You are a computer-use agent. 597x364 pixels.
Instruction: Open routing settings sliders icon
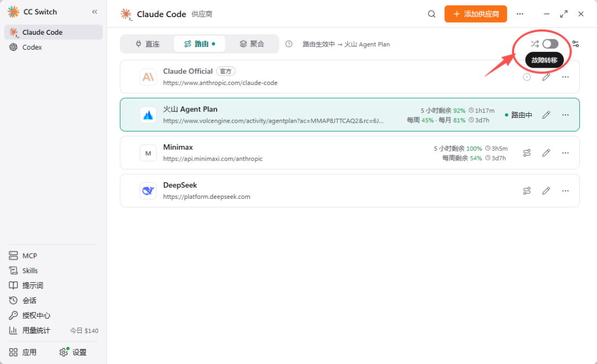point(575,44)
